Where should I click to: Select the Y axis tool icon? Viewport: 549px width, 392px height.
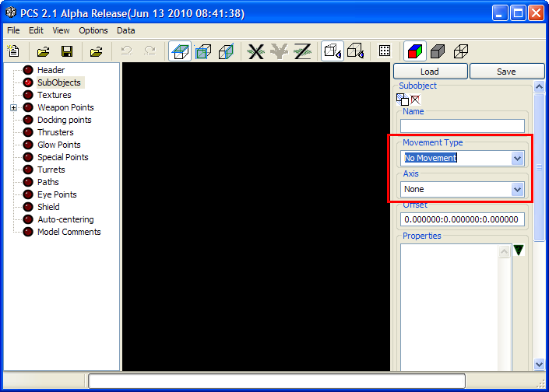279,51
